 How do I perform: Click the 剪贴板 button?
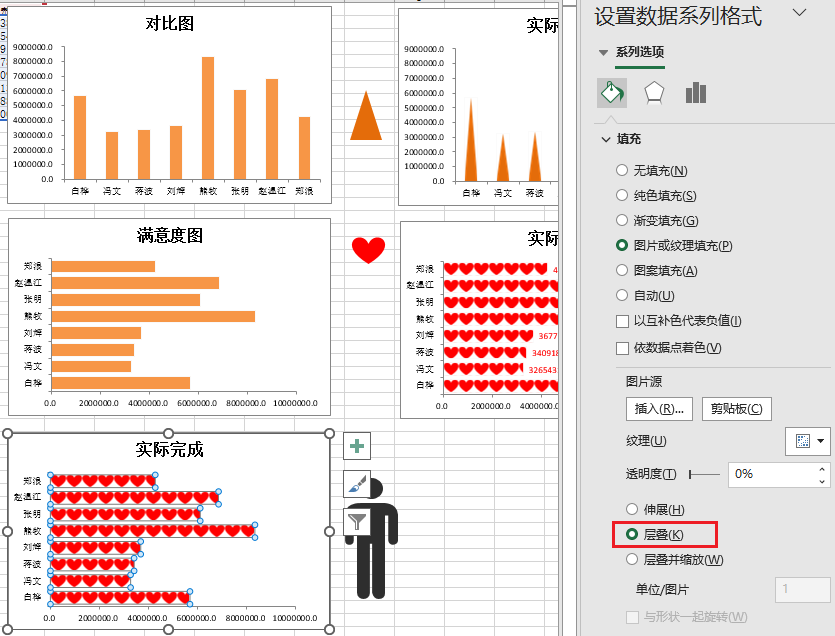coord(736,409)
